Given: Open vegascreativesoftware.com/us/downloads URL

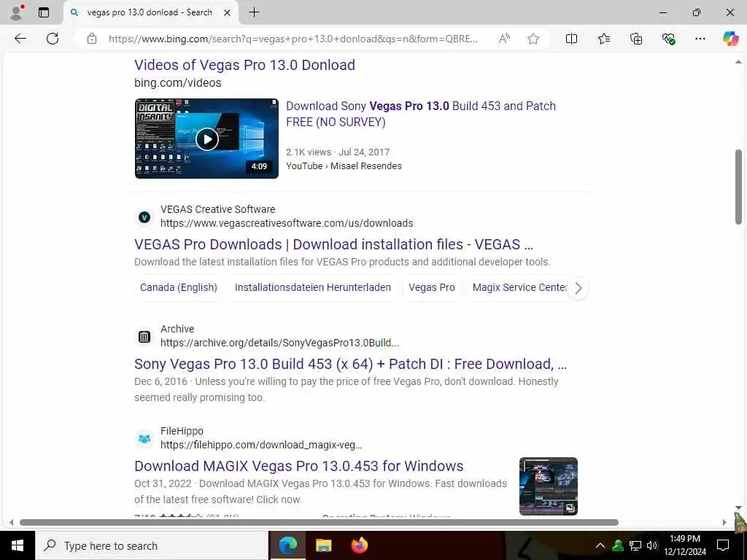Looking at the screenshot, I should 287,223.
